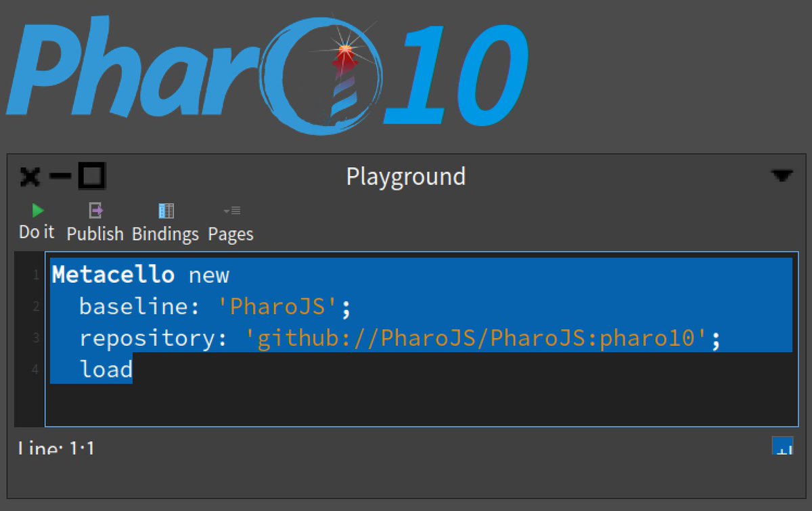Click line number 4 in the gutter
The image size is (812, 511).
coord(36,370)
